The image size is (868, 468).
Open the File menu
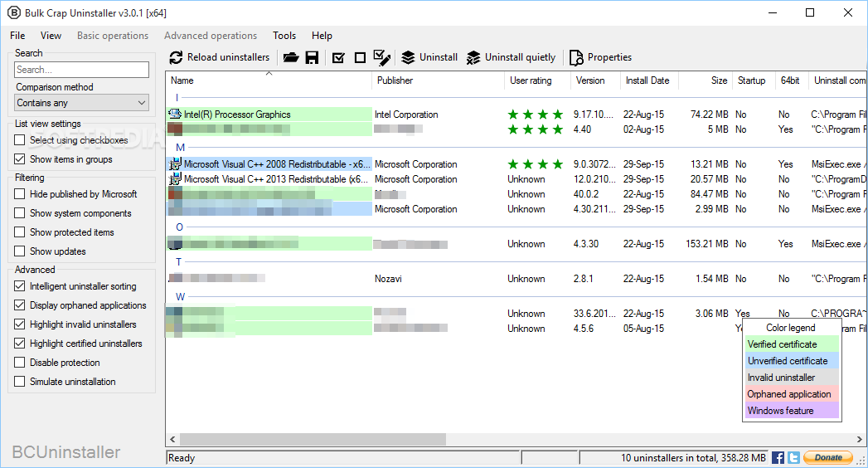(x=17, y=36)
